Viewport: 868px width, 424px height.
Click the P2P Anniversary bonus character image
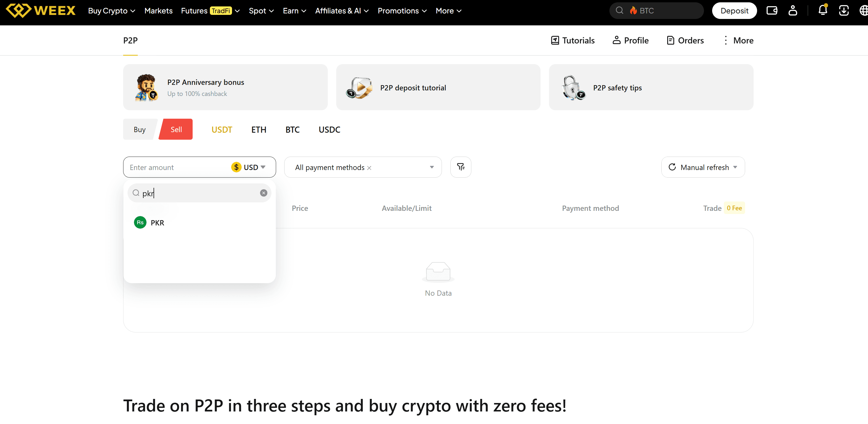tap(147, 87)
